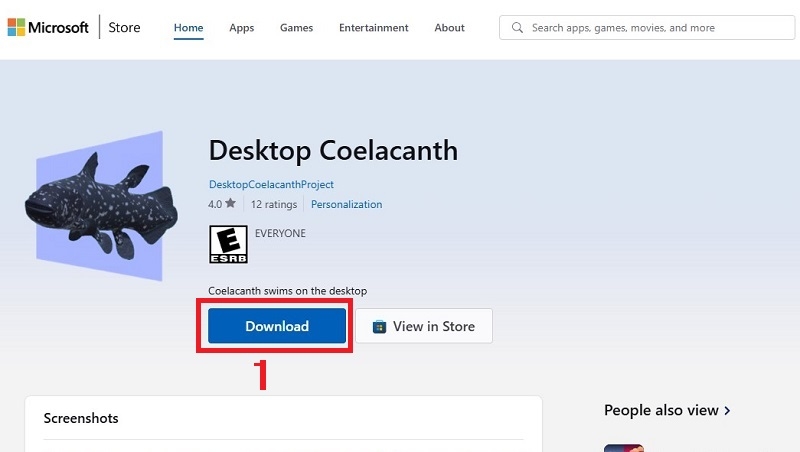Open the app thumbnail under People also view
This screenshot has height=452, width=800.
623,447
